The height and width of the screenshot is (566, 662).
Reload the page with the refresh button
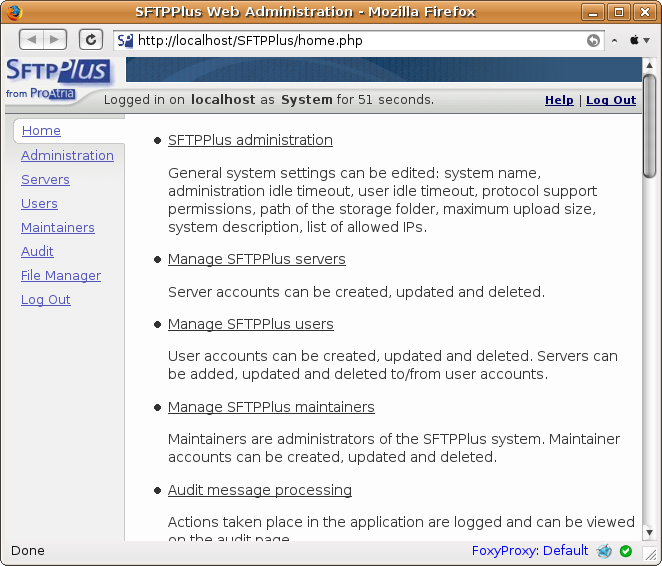click(x=91, y=40)
